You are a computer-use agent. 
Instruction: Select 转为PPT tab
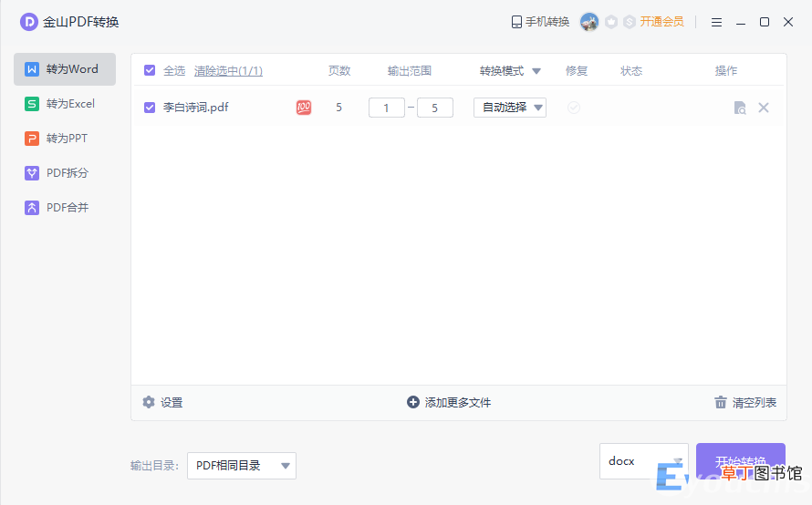(65, 139)
